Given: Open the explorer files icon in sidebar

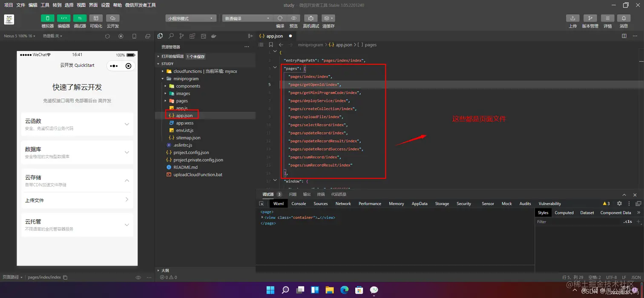Looking at the screenshot, I should (x=160, y=36).
